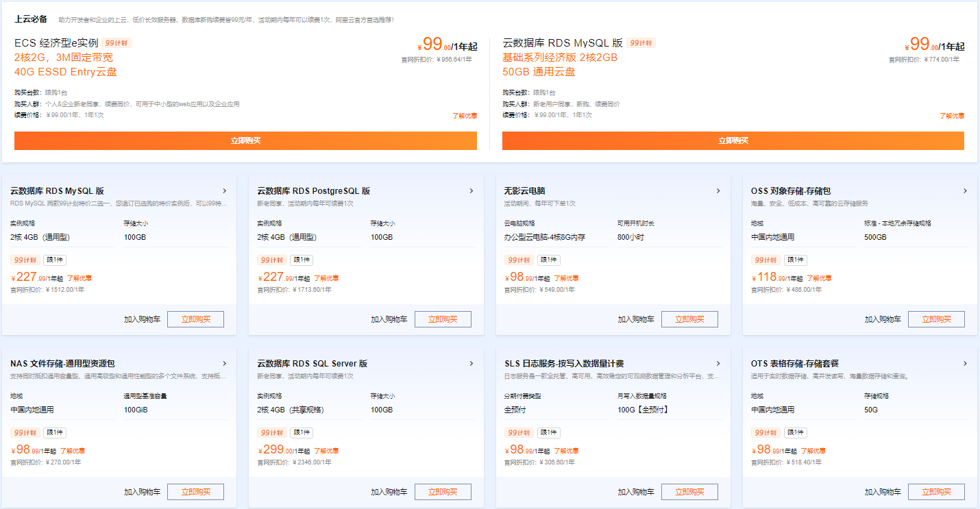Select the 2核 4GB (共享规格) instance spec
Image resolution: width=980 pixels, height=509 pixels.
click(291, 410)
